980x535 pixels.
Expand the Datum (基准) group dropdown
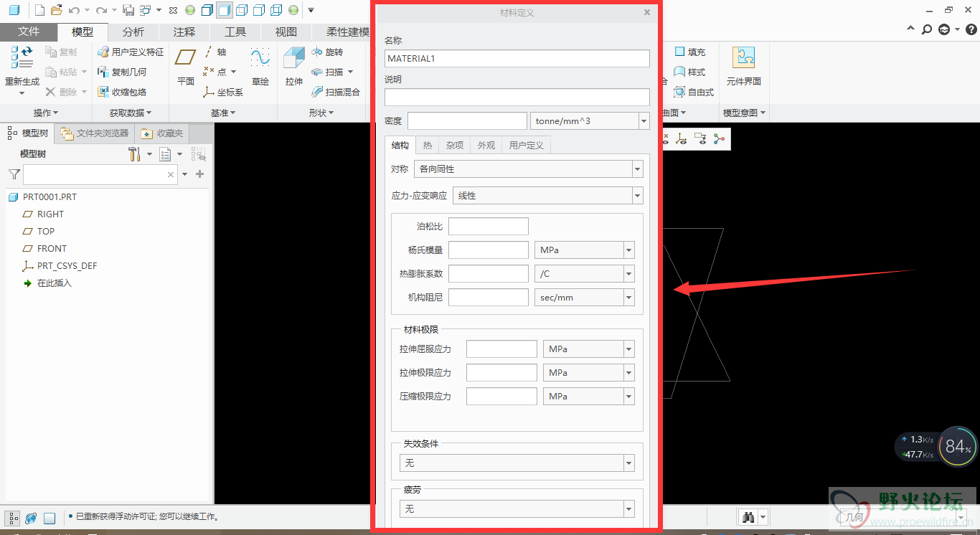(223, 113)
